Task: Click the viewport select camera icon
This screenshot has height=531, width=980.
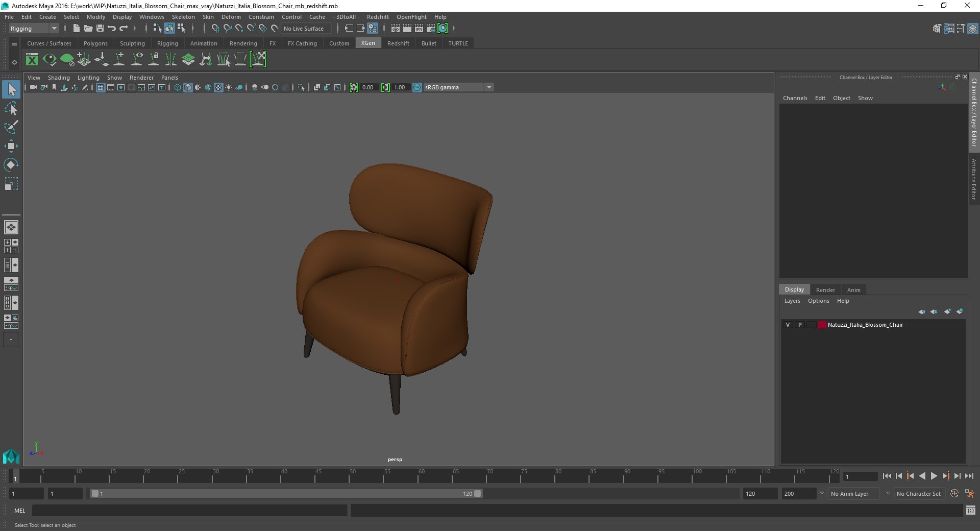Action: click(x=33, y=87)
